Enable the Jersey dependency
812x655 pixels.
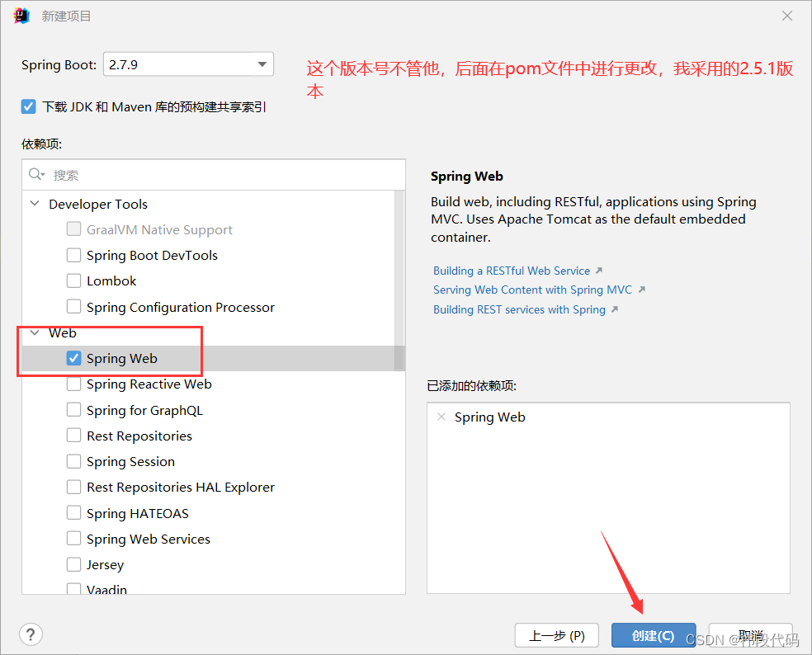(x=74, y=564)
